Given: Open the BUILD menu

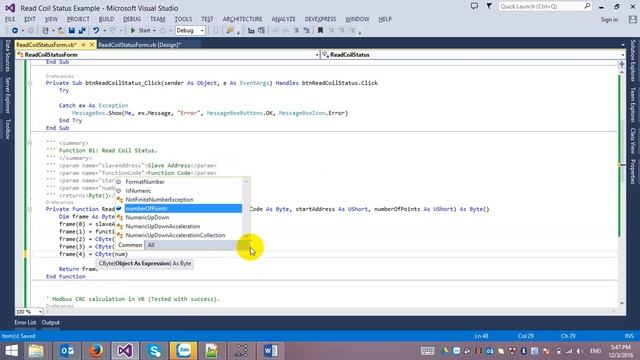Looking at the screenshot, I should [107, 19].
